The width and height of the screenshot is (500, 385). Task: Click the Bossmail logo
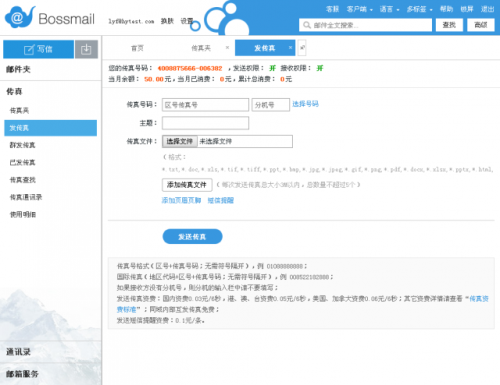50,17
